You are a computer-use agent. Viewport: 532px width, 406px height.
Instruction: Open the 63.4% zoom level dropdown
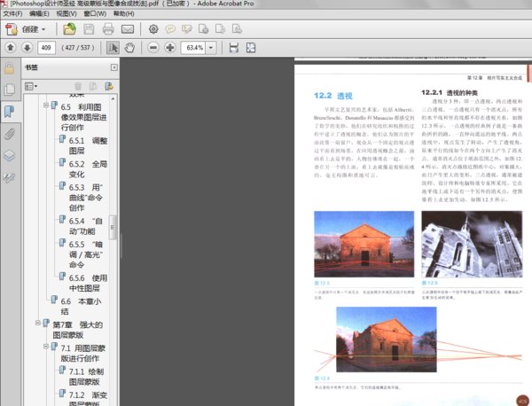(211, 47)
